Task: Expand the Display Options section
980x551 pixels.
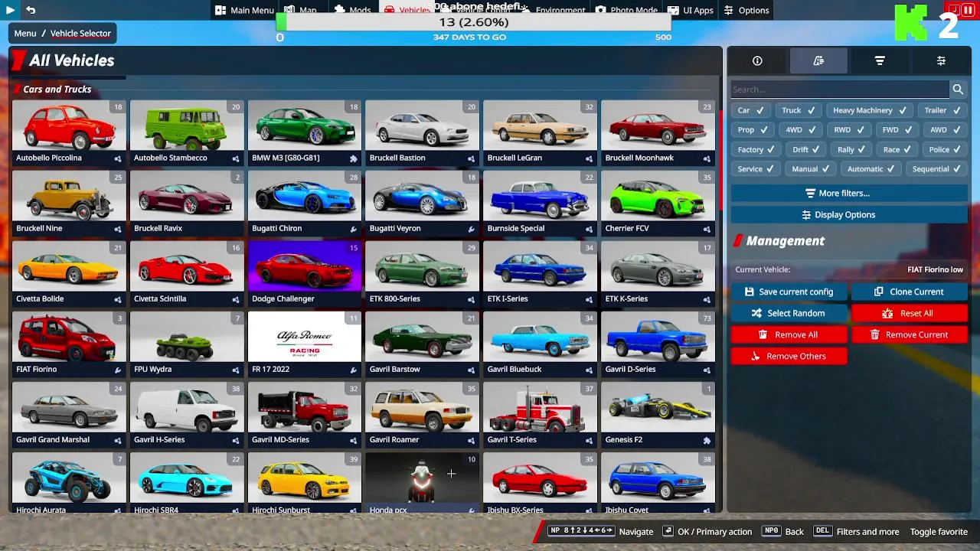Action: click(849, 215)
